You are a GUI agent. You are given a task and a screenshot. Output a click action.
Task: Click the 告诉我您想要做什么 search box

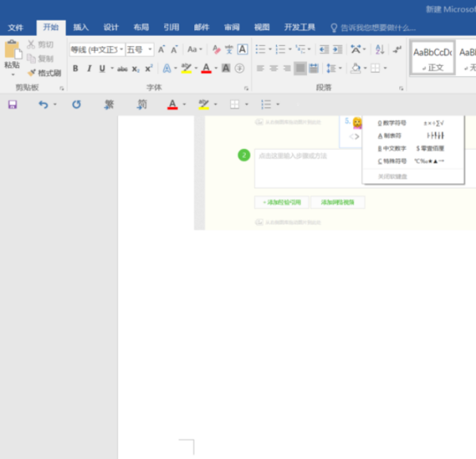point(374,28)
